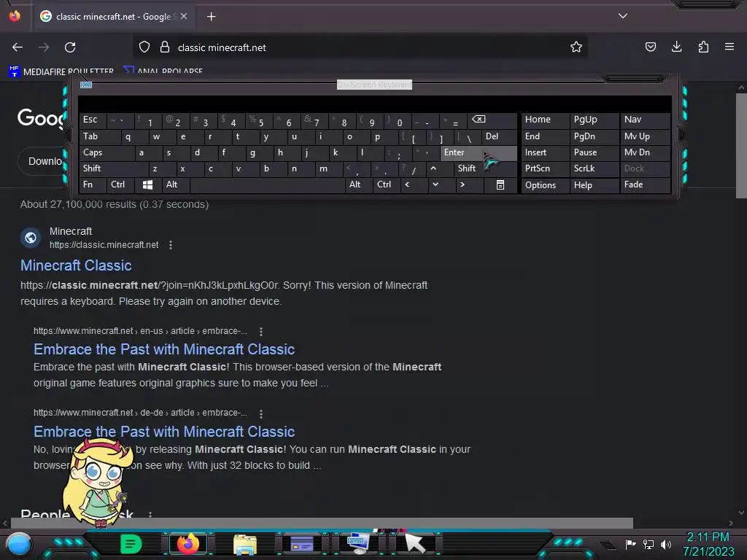Screen dimensions: 747x560
Task: Open Firefox from the taskbar
Action: [x=187, y=544]
